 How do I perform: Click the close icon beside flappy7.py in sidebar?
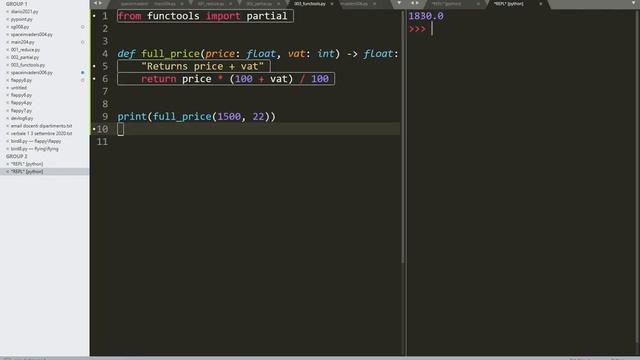(7, 111)
